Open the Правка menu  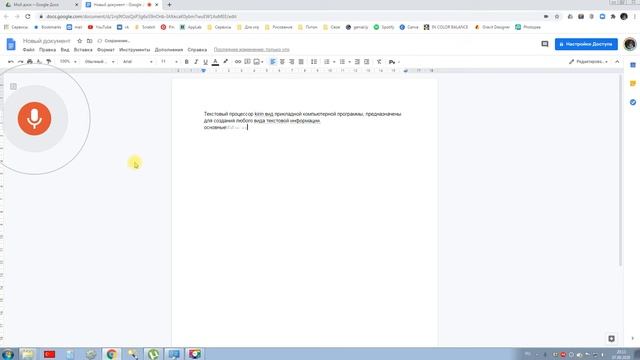(47, 50)
